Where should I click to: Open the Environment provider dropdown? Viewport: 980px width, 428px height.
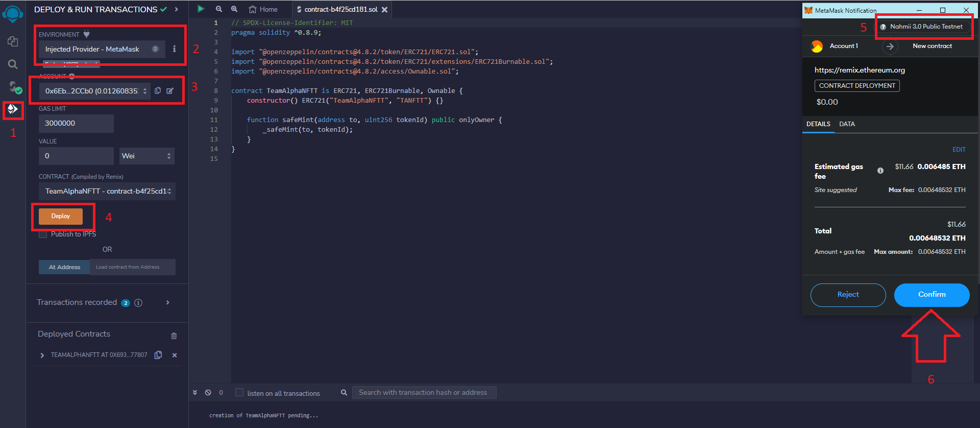102,49
